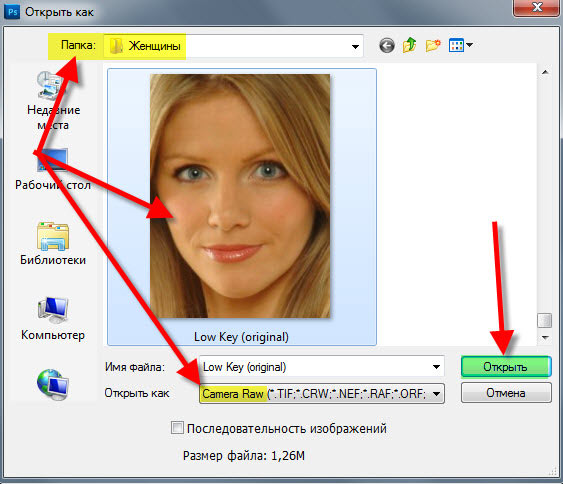Go up one folder level icon
Screen dimensions: 563x484
coord(409,45)
